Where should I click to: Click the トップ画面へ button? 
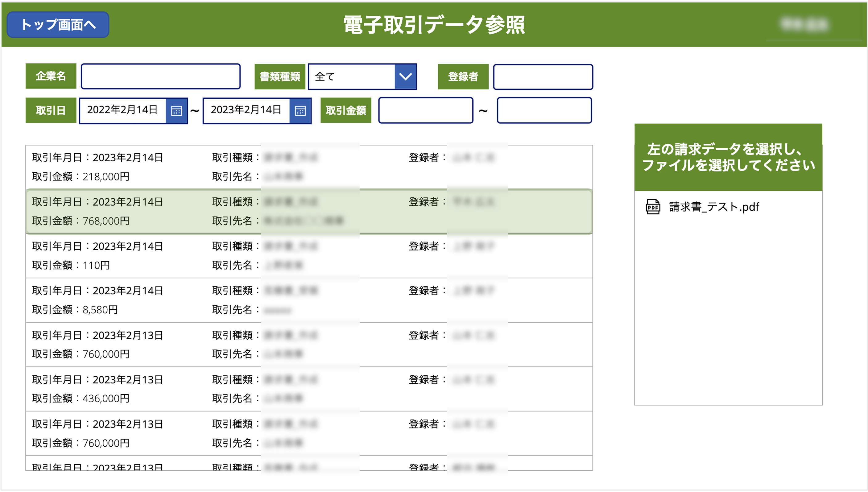click(58, 25)
